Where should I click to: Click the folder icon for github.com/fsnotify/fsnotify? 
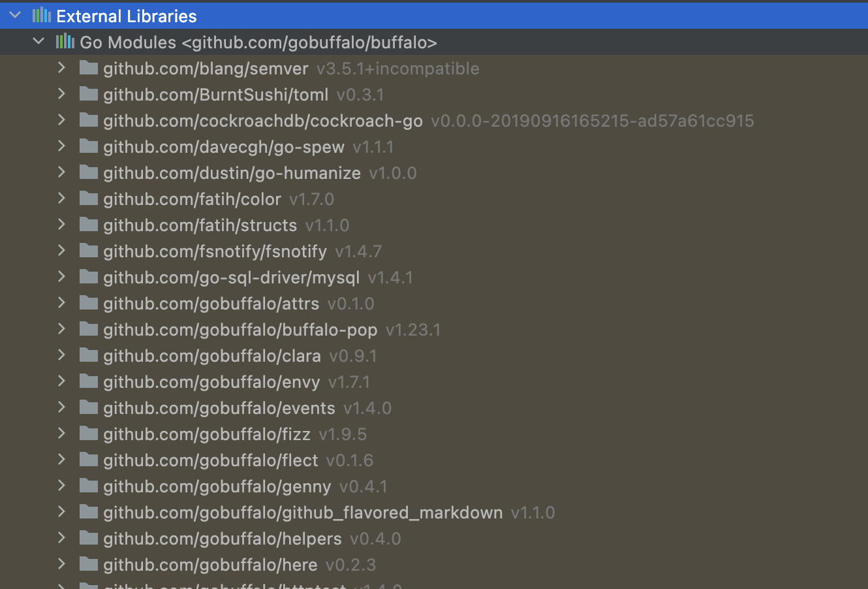(88, 251)
